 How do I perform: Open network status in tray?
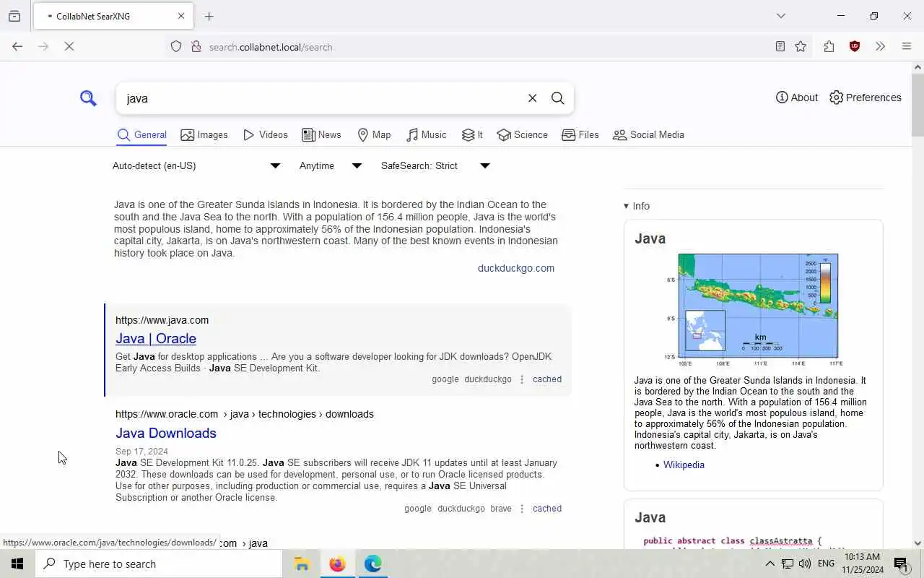(788, 564)
